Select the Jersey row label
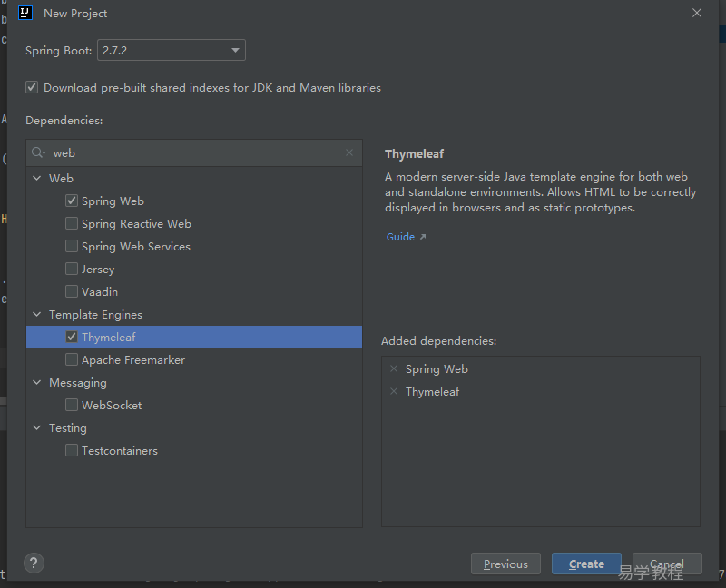The image size is (726, 588). click(98, 269)
